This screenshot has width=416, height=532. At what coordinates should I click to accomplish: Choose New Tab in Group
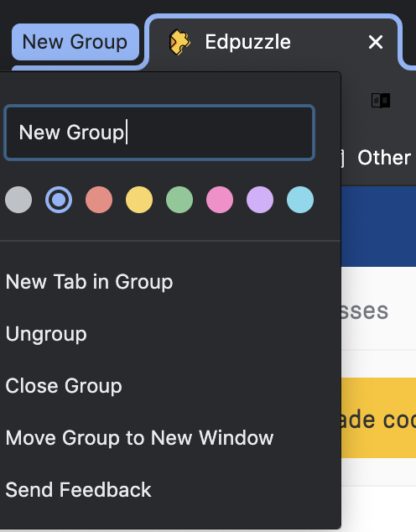(x=170, y=282)
